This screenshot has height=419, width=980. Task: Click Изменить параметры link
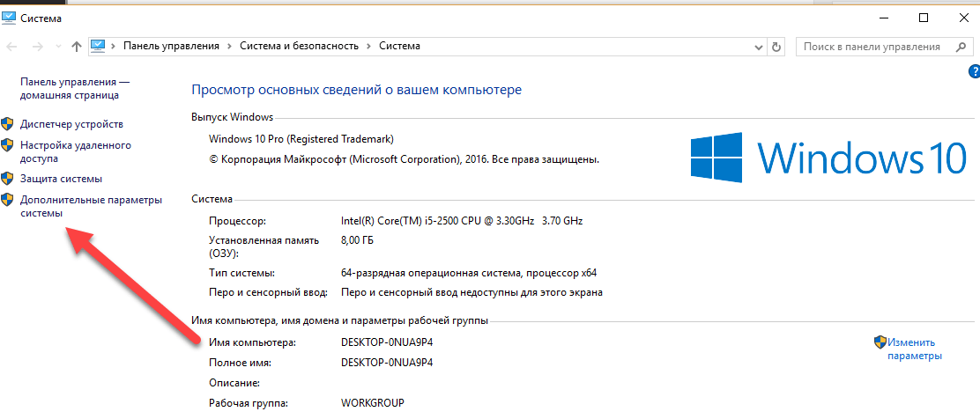(915, 349)
